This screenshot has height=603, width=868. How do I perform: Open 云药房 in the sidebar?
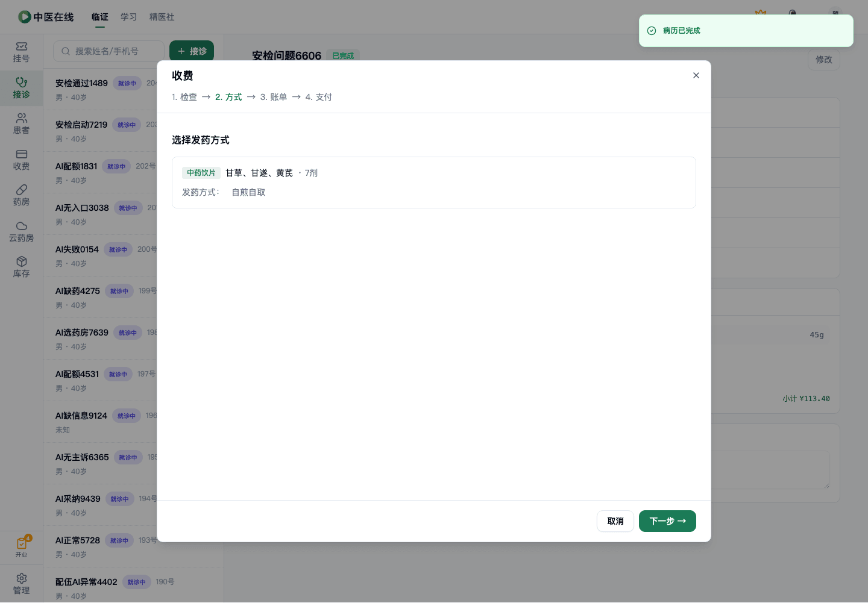point(22,232)
